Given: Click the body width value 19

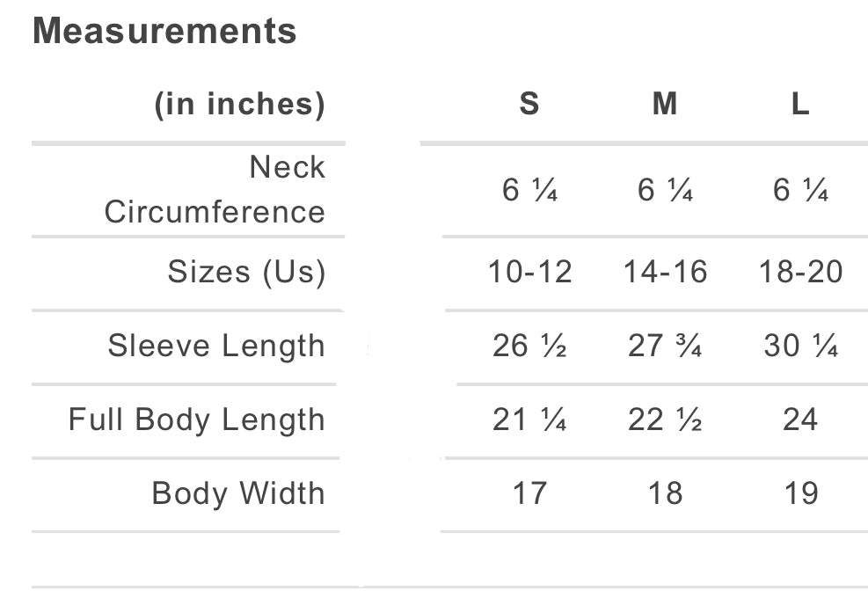Looking at the screenshot, I should [800, 493].
